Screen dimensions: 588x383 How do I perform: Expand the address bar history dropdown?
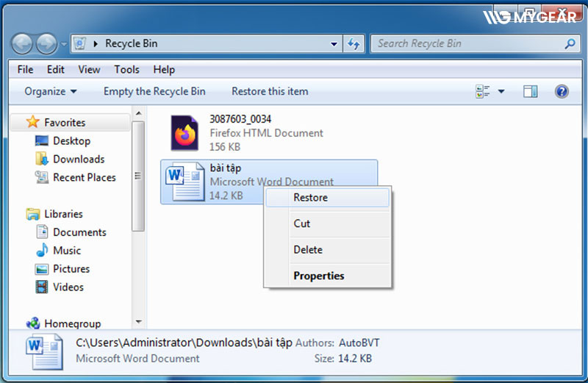[x=334, y=43]
